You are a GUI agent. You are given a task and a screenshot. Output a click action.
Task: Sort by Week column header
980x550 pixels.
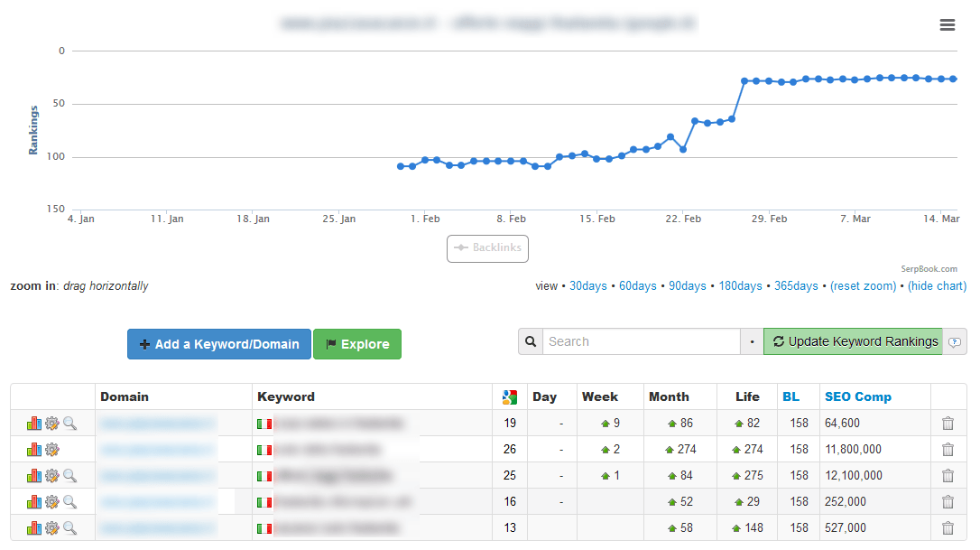point(600,396)
